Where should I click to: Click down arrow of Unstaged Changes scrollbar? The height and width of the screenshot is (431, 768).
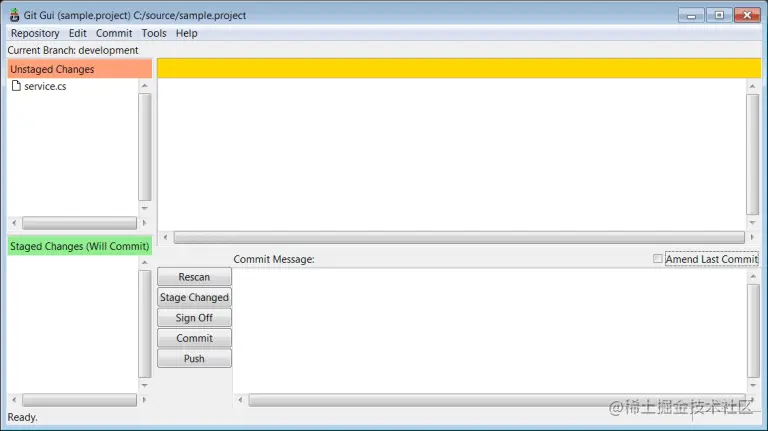coord(145,209)
